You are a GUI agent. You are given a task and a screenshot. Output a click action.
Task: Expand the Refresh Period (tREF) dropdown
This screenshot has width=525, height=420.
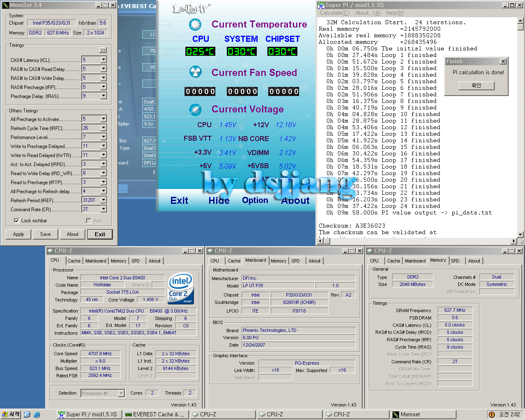(103, 200)
